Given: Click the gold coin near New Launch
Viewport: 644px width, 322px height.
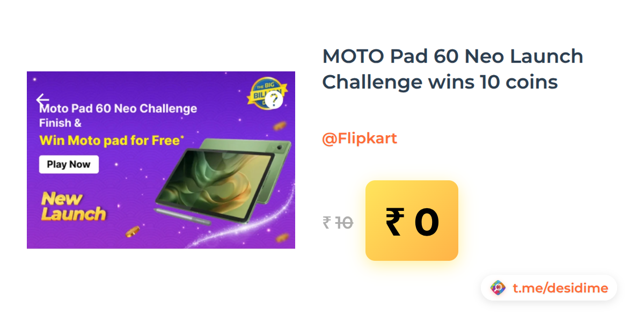Looking at the screenshot, I should click(x=132, y=232).
